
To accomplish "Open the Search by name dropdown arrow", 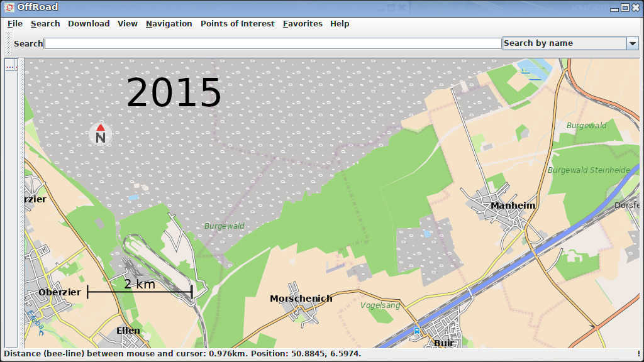I will coord(632,43).
